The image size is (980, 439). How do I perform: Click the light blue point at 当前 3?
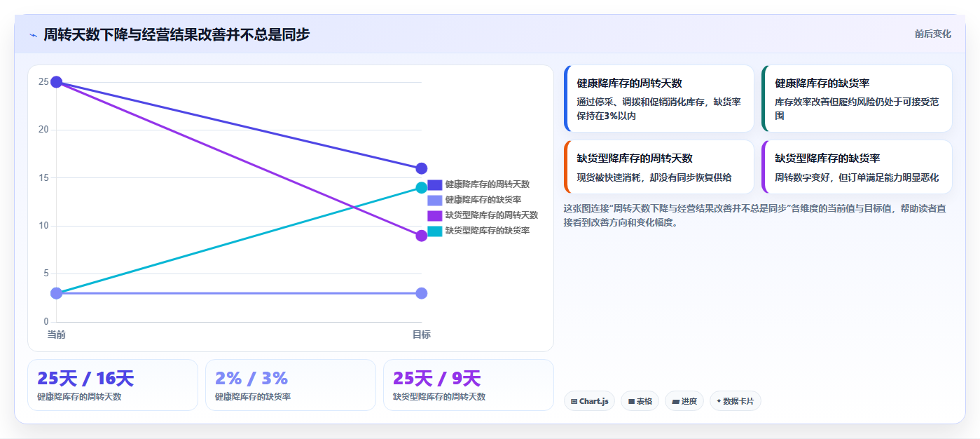(57, 293)
